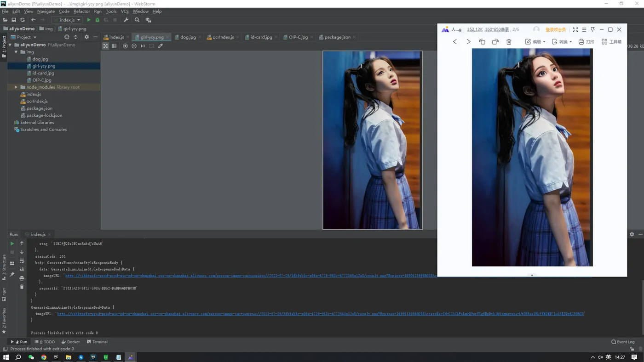
Task: Toggle the grid display in the image editor
Action: [x=114, y=46]
